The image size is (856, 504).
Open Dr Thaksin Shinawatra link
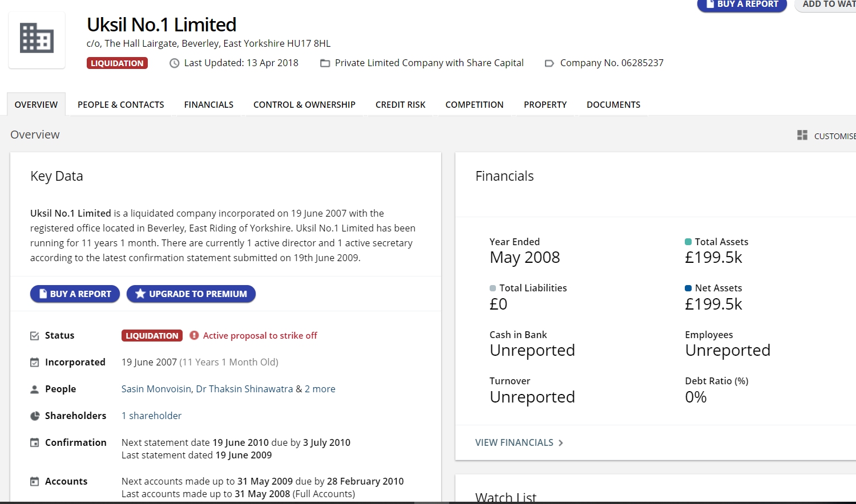pos(244,389)
